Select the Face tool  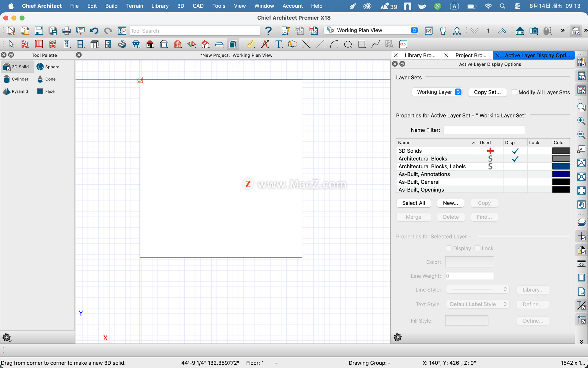click(x=46, y=91)
